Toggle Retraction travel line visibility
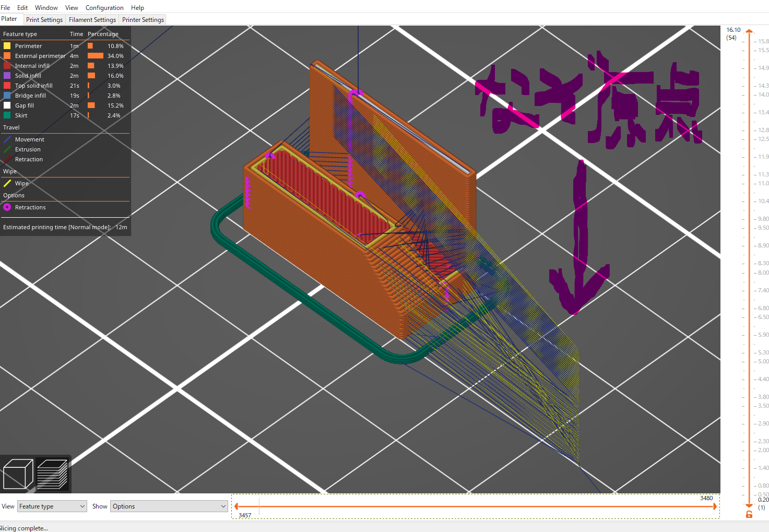Image resolution: width=769 pixels, height=532 pixels. [x=7, y=159]
